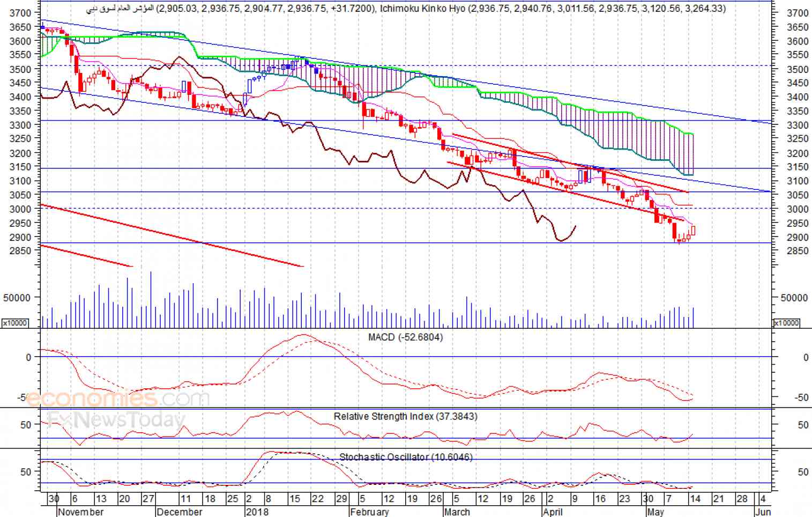Click the date 28 in May
812x517 pixels.
pyautogui.click(x=742, y=499)
